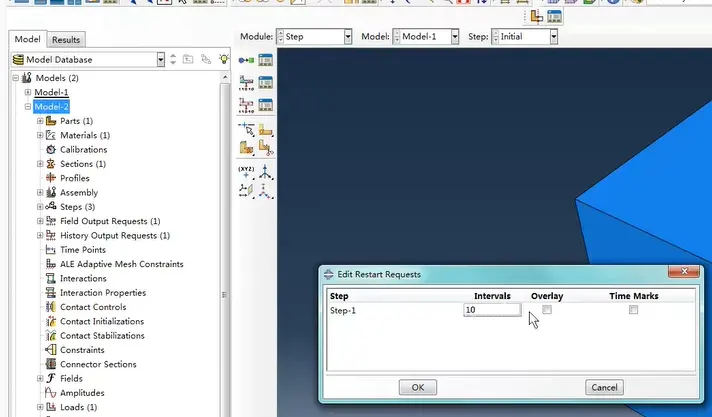Open the Step dropdown showing Initial
This screenshot has width=712, height=417.
click(525, 37)
